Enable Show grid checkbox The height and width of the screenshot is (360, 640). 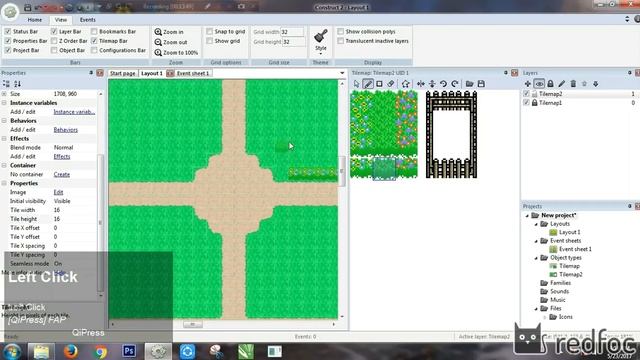click(x=209, y=41)
